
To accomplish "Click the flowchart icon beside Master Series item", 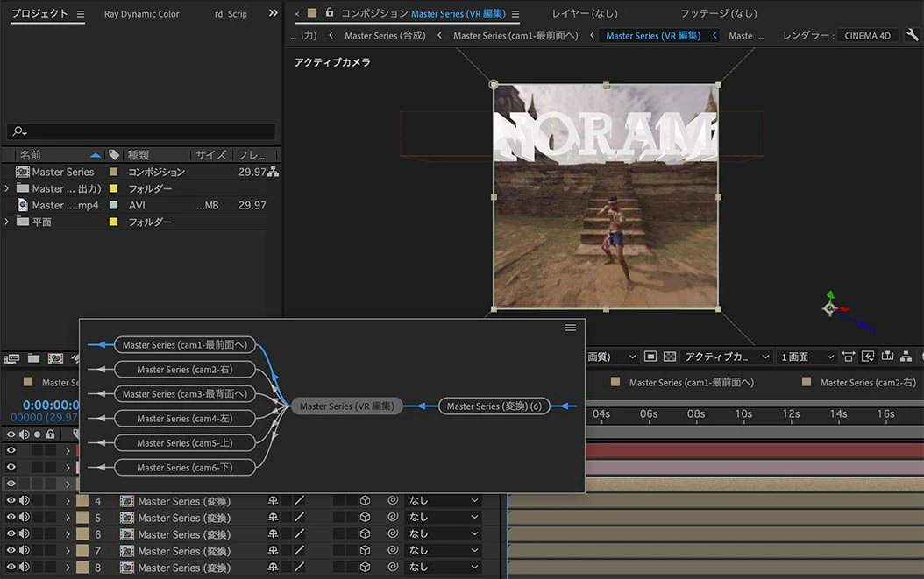I will tap(273, 172).
